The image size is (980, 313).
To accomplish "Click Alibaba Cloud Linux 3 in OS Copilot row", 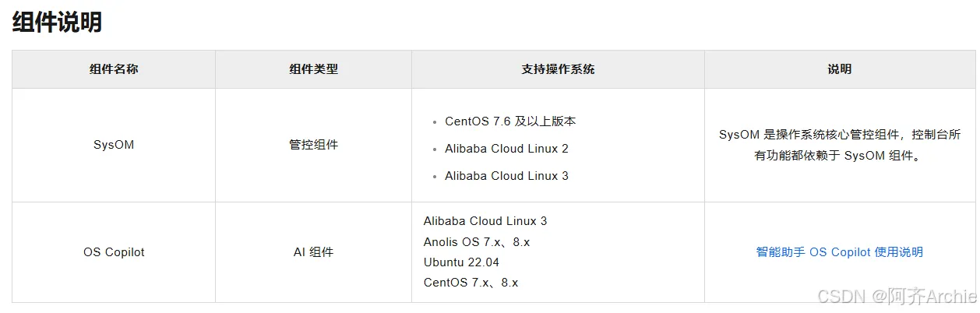I will point(485,221).
